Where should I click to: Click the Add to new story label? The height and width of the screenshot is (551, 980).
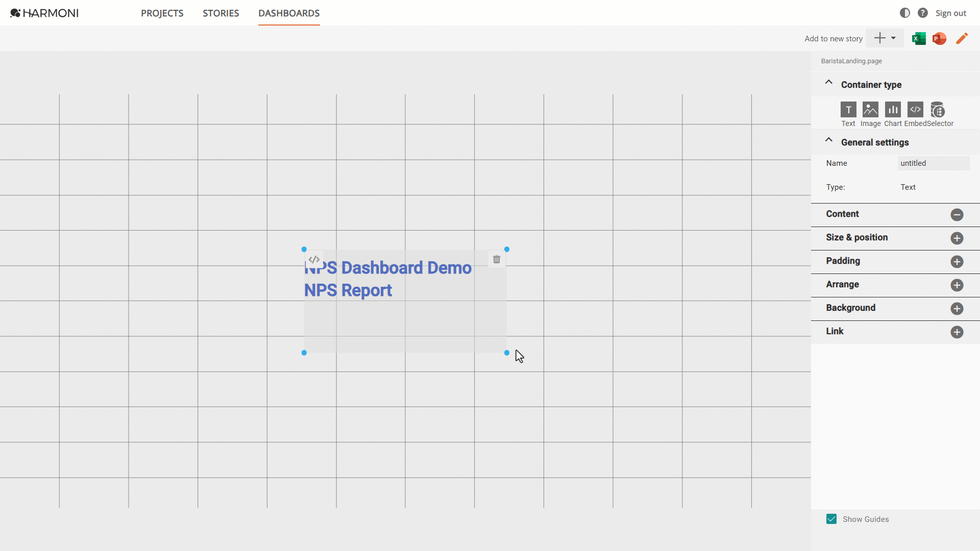pyautogui.click(x=834, y=39)
